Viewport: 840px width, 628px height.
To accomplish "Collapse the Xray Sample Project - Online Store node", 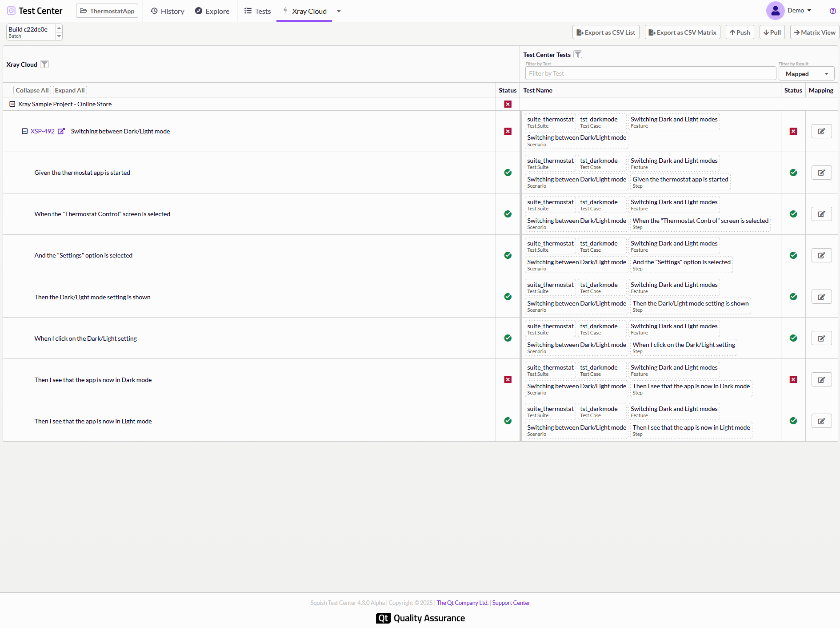I will coord(12,104).
